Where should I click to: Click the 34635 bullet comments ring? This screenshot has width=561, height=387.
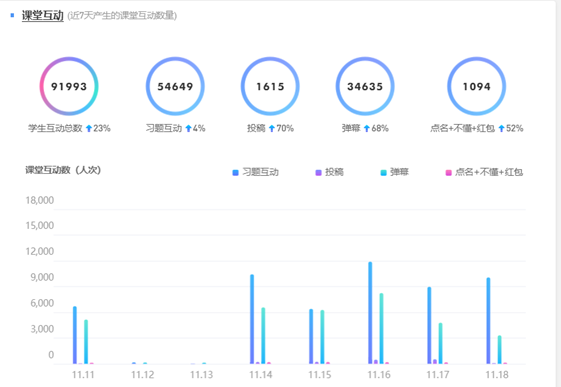[x=365, y=86]
